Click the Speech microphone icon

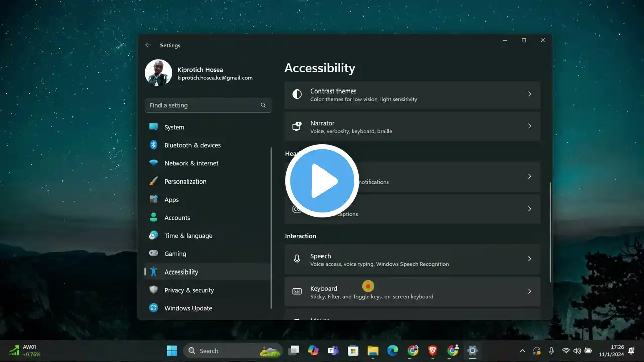pyautogui.click(x=297, y=259)
